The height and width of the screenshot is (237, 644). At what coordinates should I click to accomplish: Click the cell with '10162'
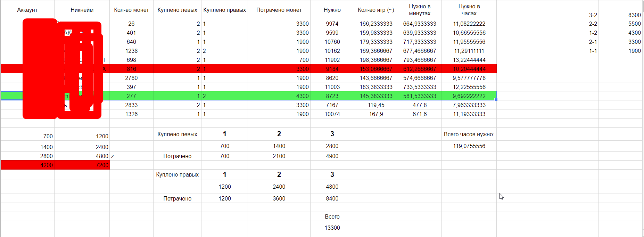[x=332, y=51]
